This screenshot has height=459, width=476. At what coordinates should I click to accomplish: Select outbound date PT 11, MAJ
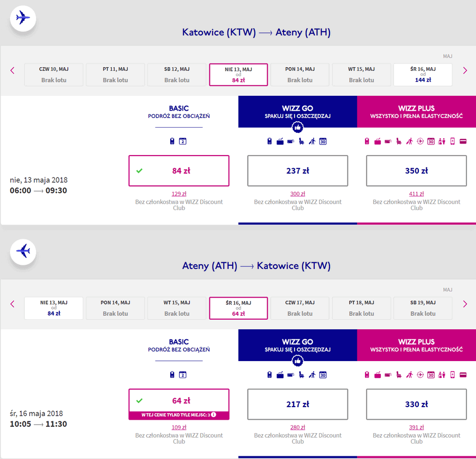pos(115,75)
